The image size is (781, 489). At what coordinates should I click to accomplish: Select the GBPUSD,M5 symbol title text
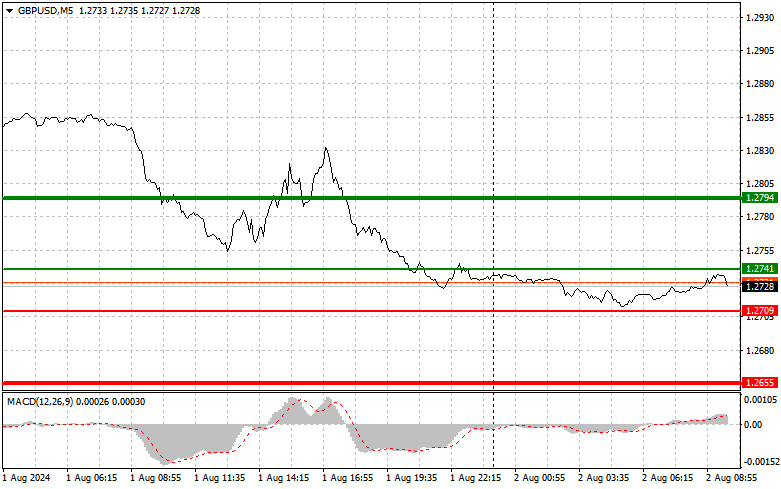(45, 10)
